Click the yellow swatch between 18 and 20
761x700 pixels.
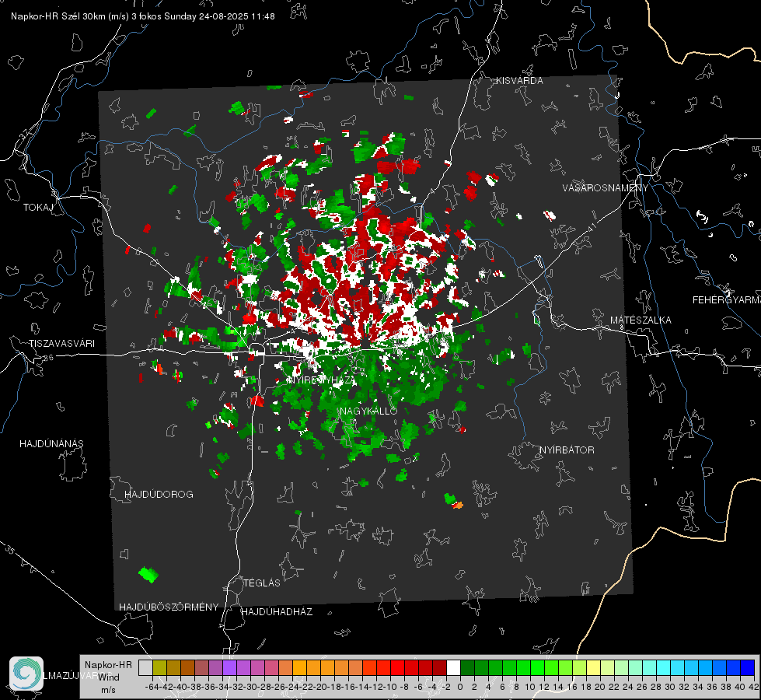click(593, 667)
